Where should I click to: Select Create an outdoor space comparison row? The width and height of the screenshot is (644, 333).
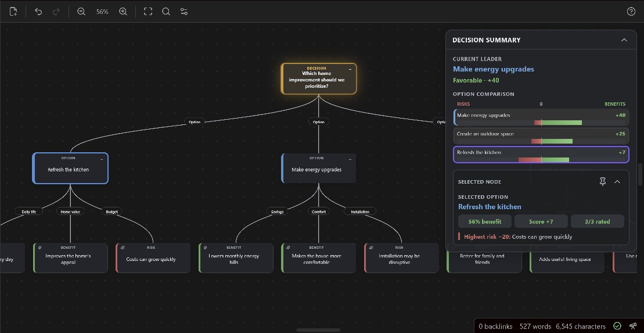541,136
